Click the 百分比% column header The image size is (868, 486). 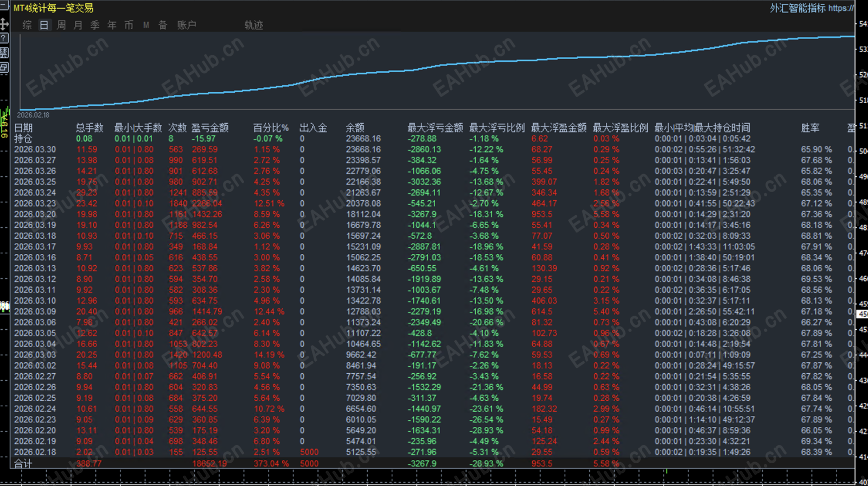pos(271,128)
